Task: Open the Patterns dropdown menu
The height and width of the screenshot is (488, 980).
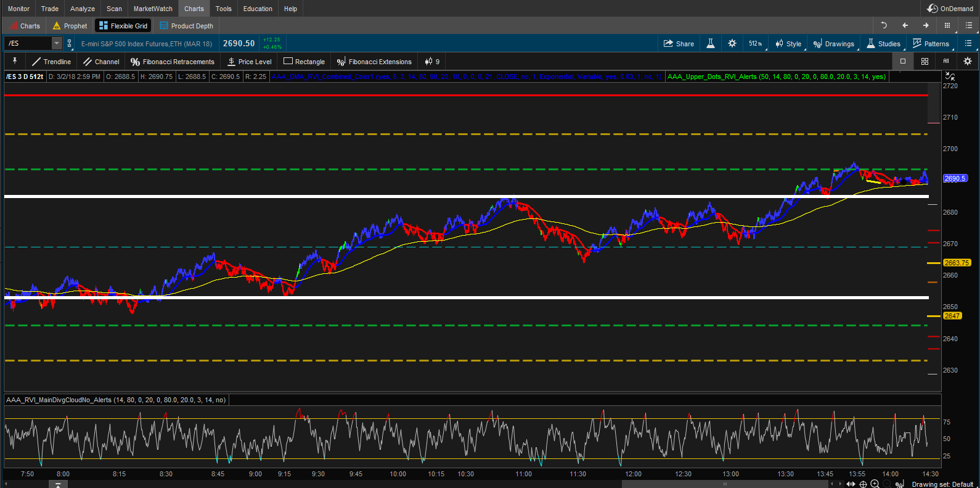Action: (931, 44)
